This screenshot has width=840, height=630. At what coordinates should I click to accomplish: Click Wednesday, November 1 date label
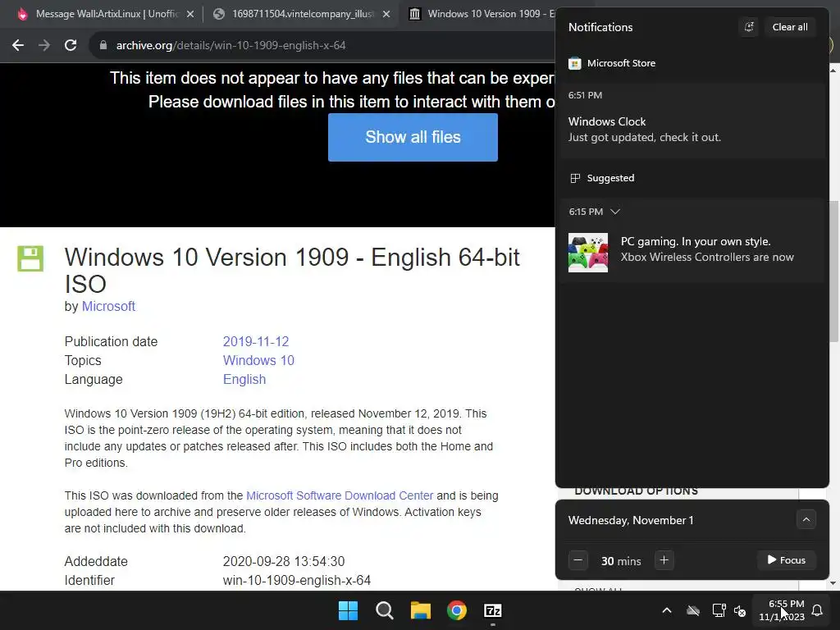click(x=631, y=520)
